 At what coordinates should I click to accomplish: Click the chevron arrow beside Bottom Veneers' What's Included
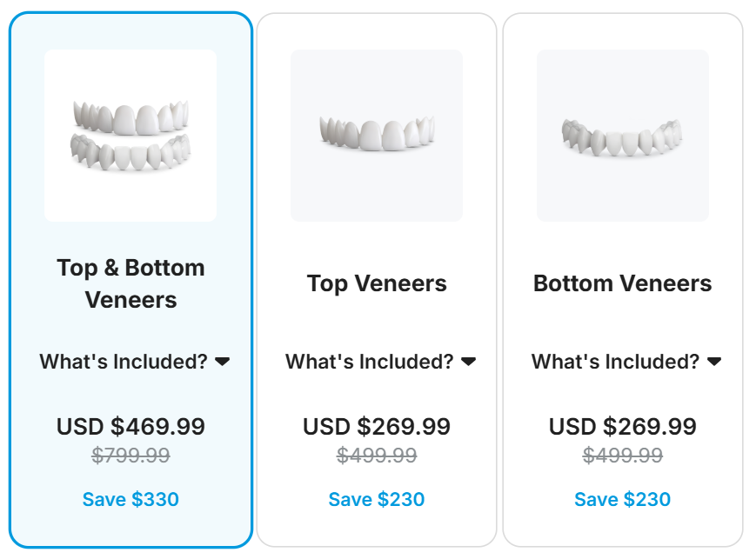pos(715,362)
